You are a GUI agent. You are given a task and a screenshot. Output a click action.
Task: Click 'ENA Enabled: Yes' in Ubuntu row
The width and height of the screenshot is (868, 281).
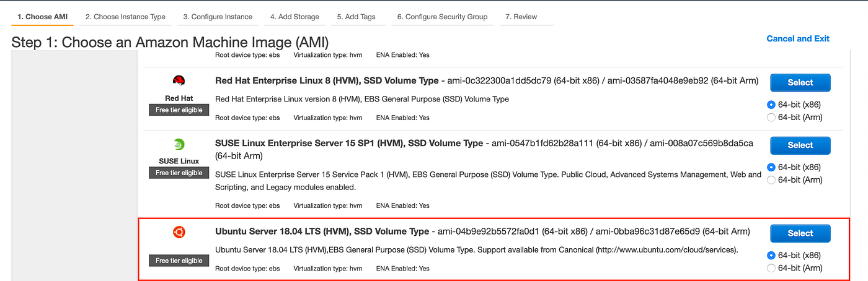pyautogui.click(x=402, y=269)
